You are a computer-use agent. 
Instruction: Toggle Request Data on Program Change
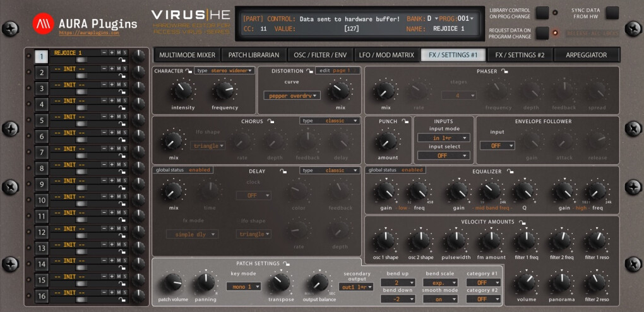tap(542, 33)
